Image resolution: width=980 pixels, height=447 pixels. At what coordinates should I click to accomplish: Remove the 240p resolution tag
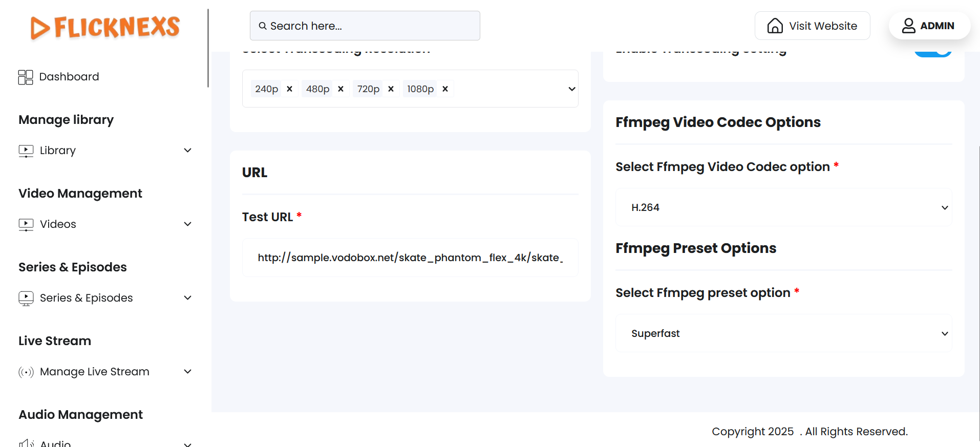tap(289, 89)
